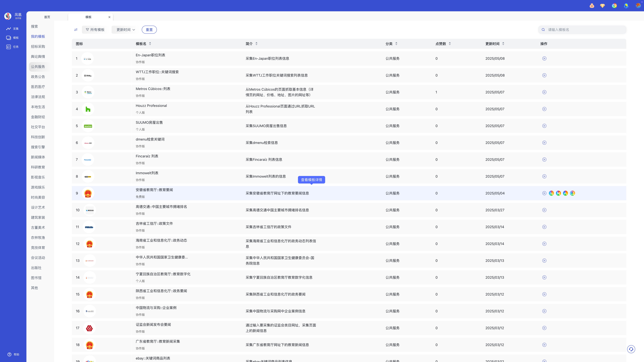Select 舆论舆情 category
Screen dimensions: 644x362
(x=38, y=56)
